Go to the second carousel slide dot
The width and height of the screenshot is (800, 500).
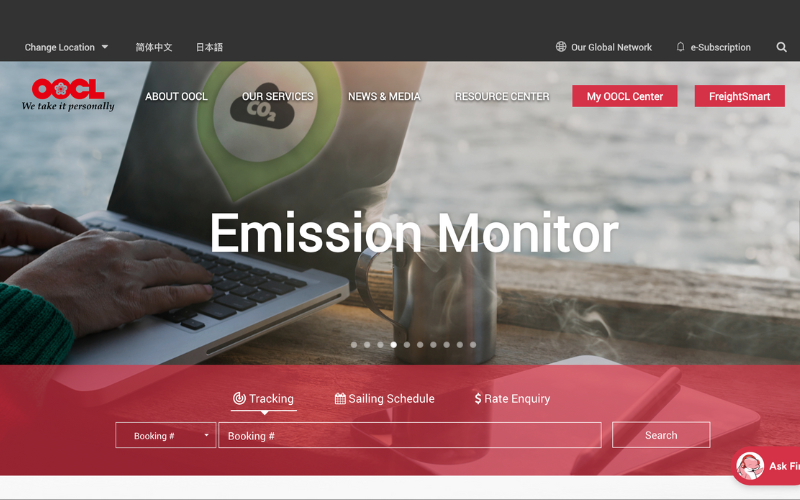tap(367, 345)
